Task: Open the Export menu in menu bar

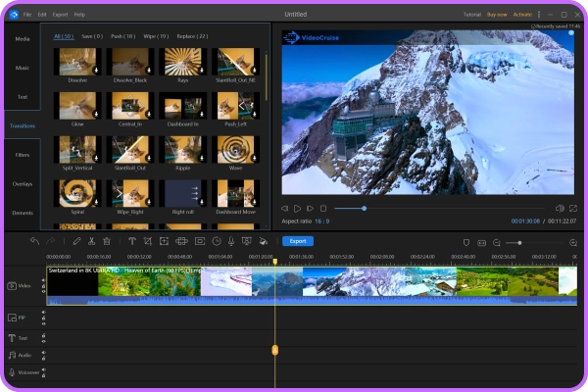Action: coord(61,15)
